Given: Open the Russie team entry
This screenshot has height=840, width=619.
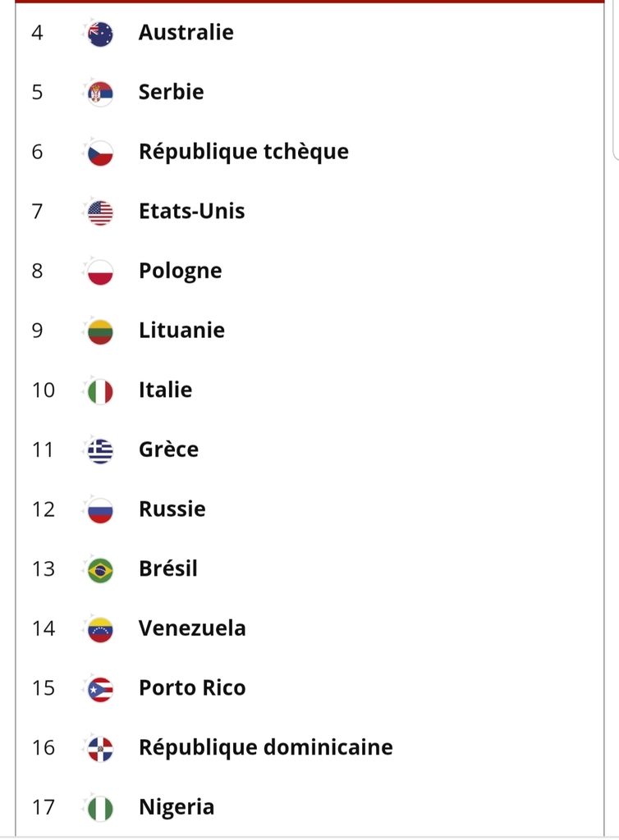Looking at the screenshot, I should pyautogui.click(x=172, y=509).
